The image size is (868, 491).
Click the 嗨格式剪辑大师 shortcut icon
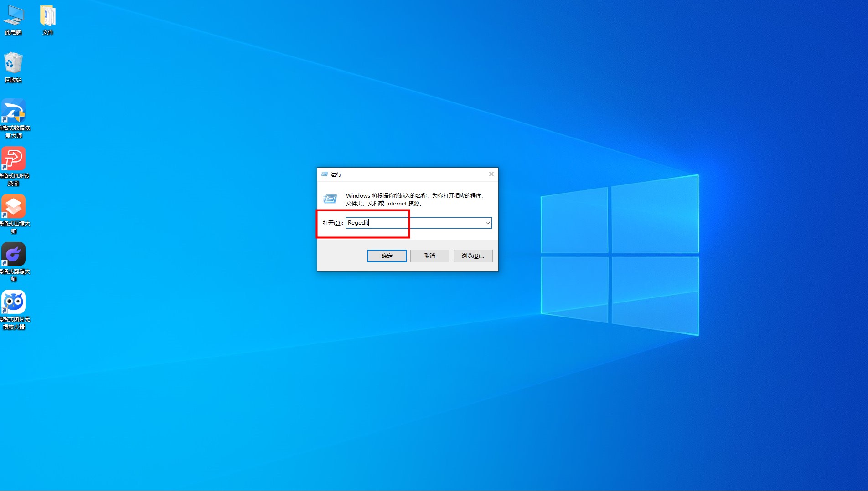(13, 255)
